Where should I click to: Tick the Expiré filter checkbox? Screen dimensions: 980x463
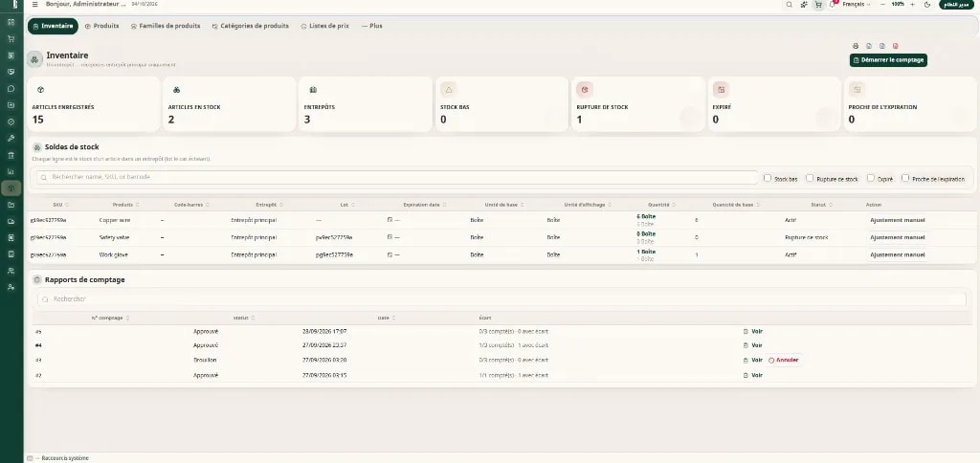click(870, 178)
